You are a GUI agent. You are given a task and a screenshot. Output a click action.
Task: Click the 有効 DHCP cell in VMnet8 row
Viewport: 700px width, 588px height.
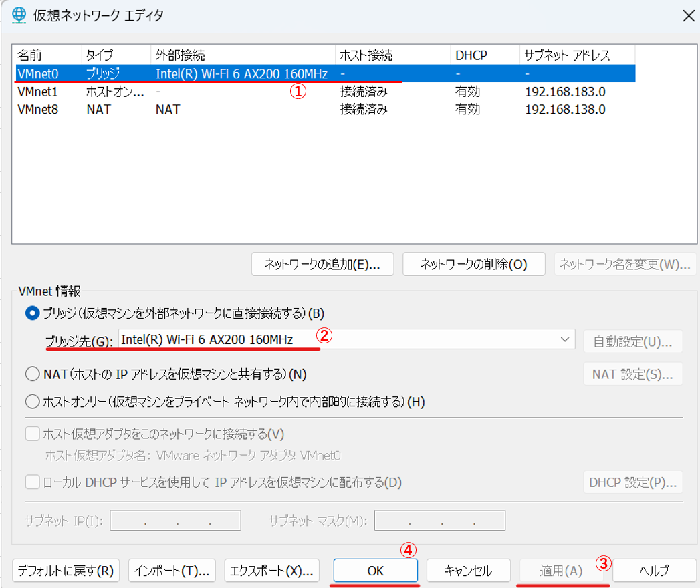tap(467, 110)
